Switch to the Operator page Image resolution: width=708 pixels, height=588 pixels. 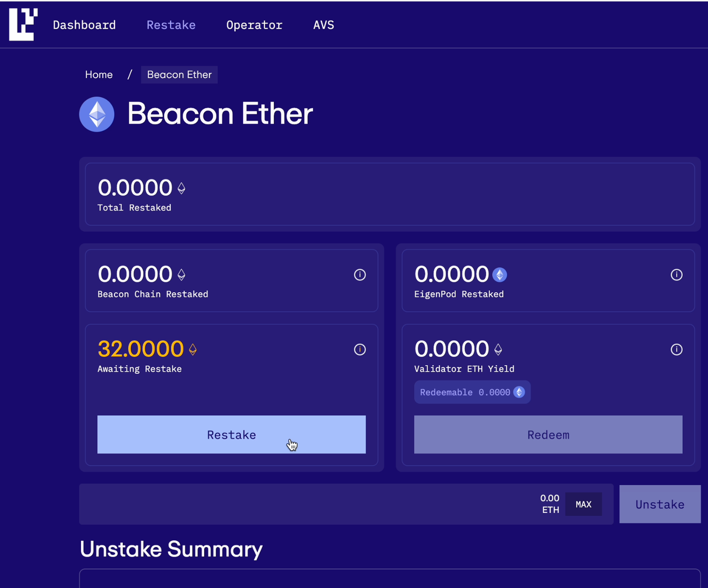(254, 25)
